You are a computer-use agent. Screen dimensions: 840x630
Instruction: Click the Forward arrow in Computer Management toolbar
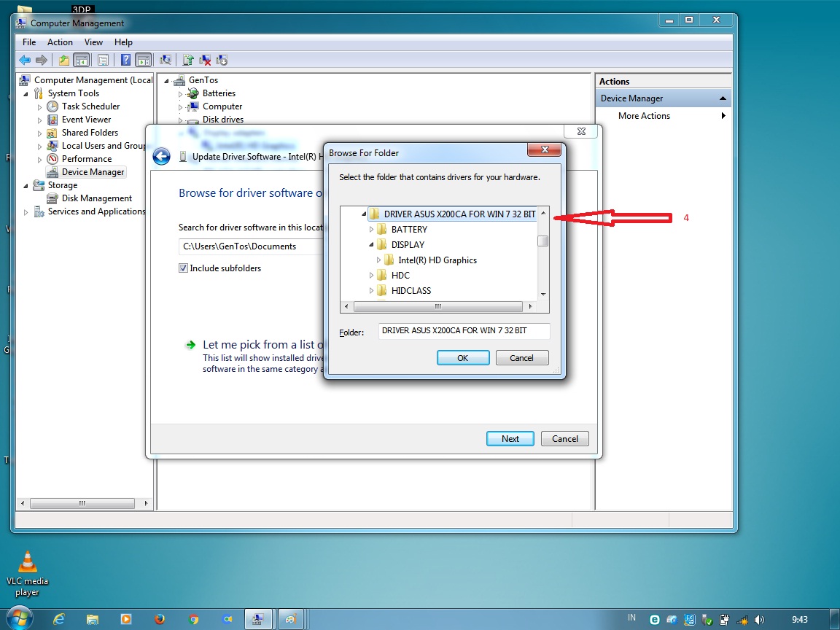(42, 60)
